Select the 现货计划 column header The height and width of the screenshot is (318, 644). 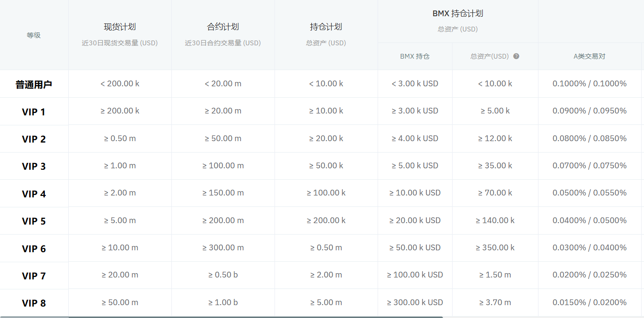pyautogui.click(x=120, y=27)
